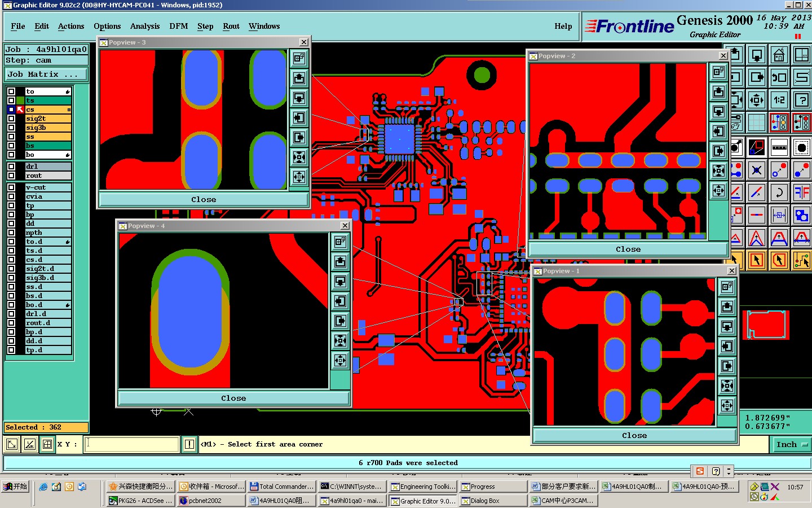812x508 pixels.
Task: Open the Analysis menu
Action: (145, 26)
